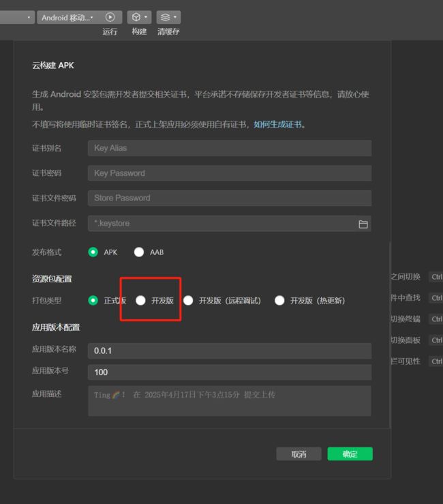443x504 pixels.
Task: Click the 件中查找 shortcut entry
Action: tap(406, 297)
